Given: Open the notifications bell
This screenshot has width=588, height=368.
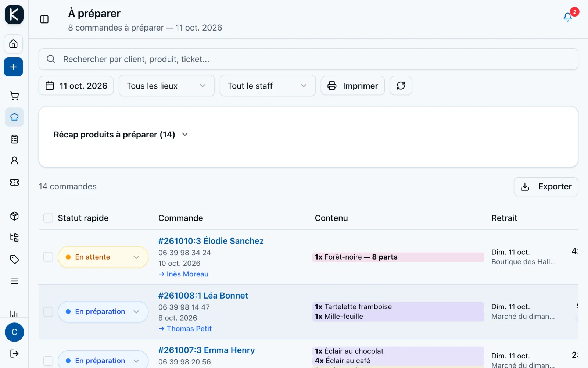Looking at the screenshot, I should [x=567, y=17].
